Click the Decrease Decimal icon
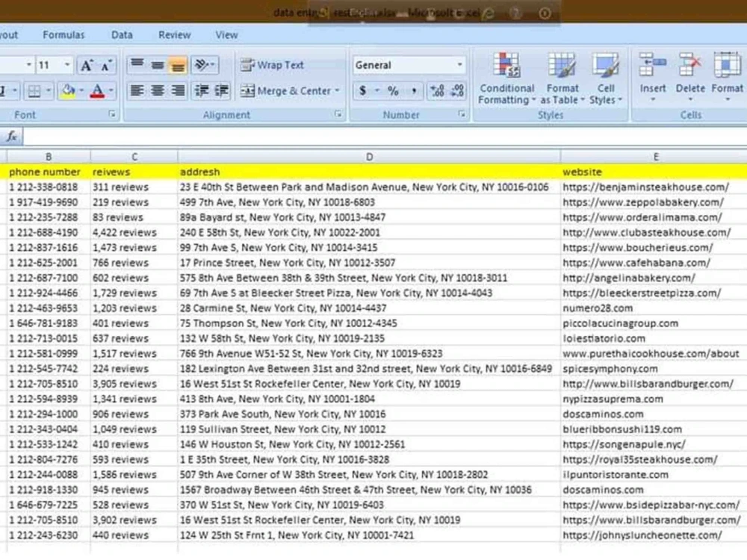The image size is (747, 560). click(457, 90)
